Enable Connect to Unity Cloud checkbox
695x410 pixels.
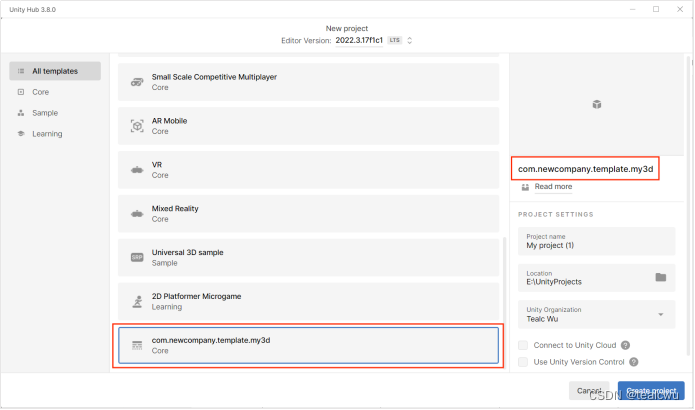(523, 345)
